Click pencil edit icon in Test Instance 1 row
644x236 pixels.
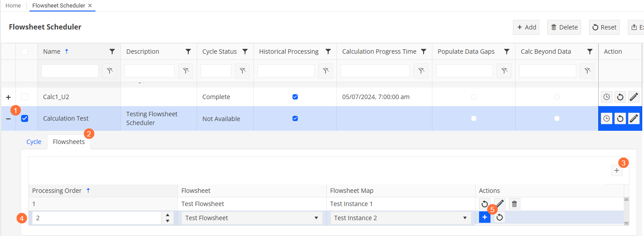coord(500,204)
